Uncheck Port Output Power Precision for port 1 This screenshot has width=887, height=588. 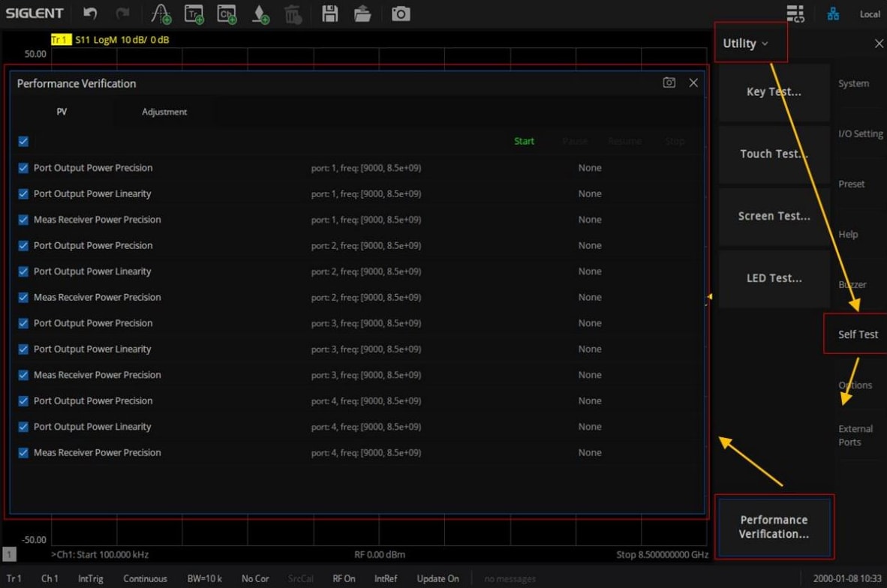pyautogui.click(x=23, y=168)
